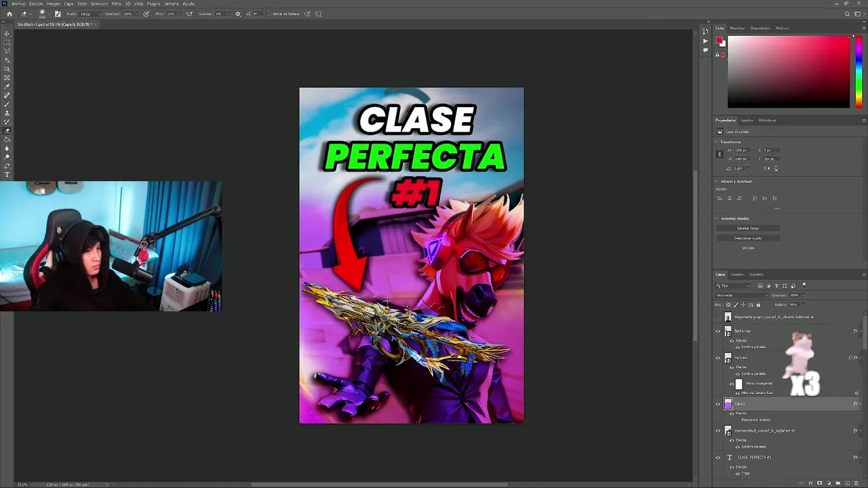868x488 pixels.
Task: Select the Crop tool
Action: click(x=7, y=68)
